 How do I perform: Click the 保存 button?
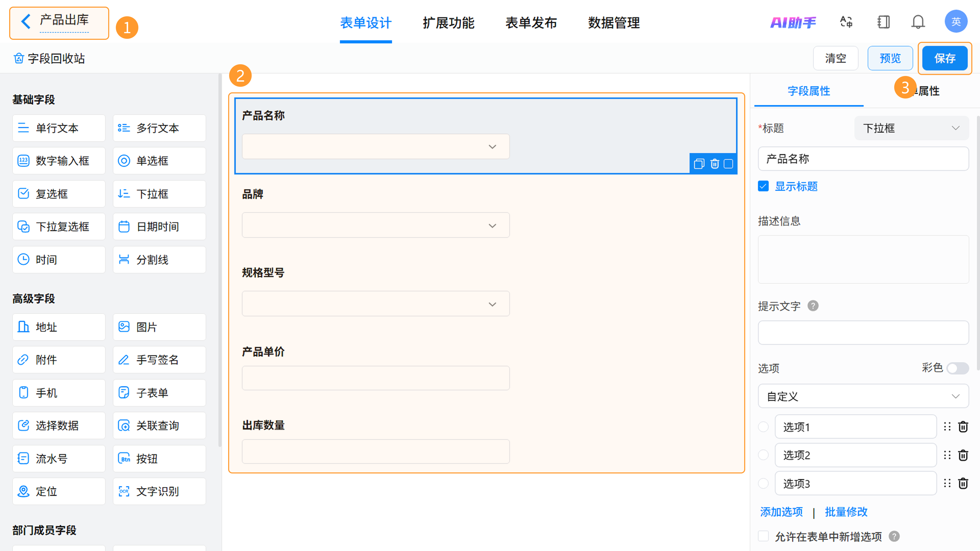[x=945, y=59]
